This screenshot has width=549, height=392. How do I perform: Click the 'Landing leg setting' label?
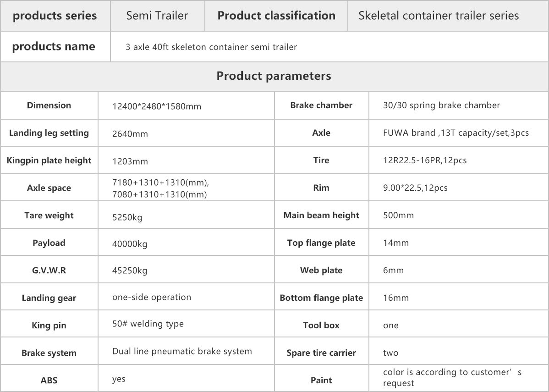pyautogui.click(x=49, y=133)
